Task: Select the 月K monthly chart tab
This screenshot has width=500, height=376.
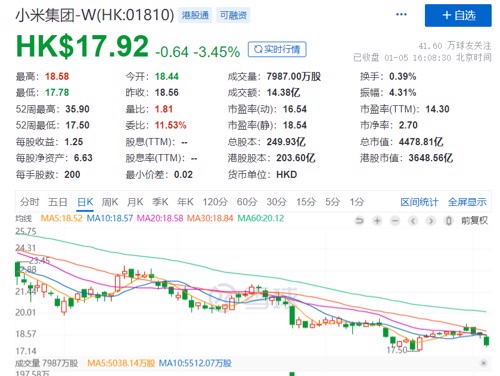Action: (135, 202)
